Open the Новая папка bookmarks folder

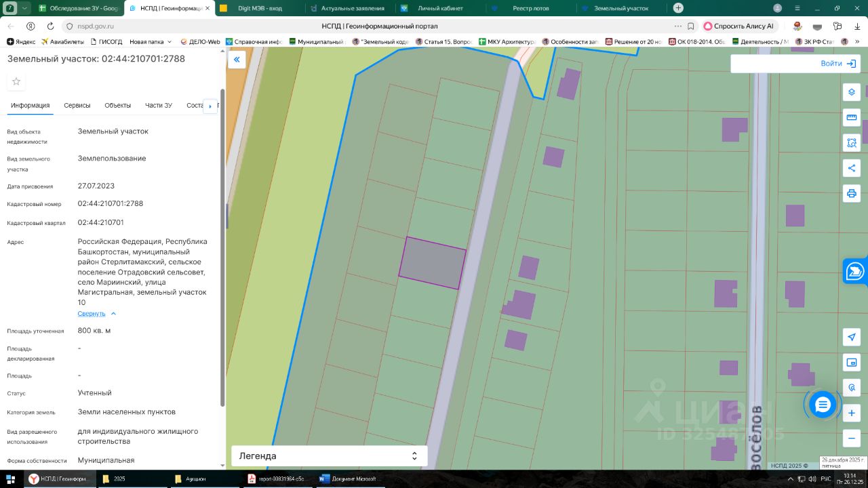pos(151,42)
